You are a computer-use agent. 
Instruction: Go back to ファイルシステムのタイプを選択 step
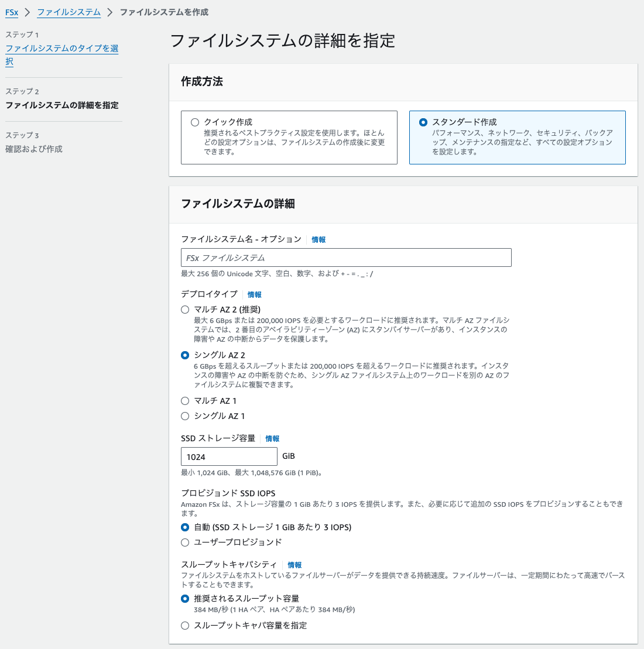pyautogui.click(x=61, y=54)
